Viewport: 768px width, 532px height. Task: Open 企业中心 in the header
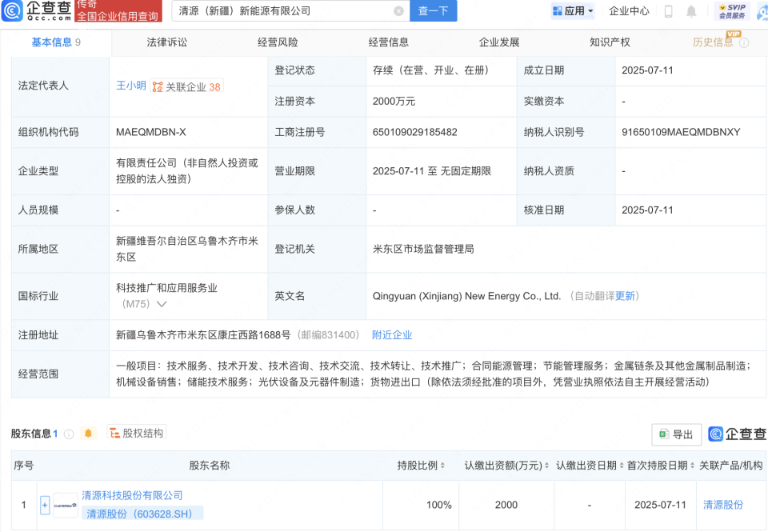coord(629,10)
